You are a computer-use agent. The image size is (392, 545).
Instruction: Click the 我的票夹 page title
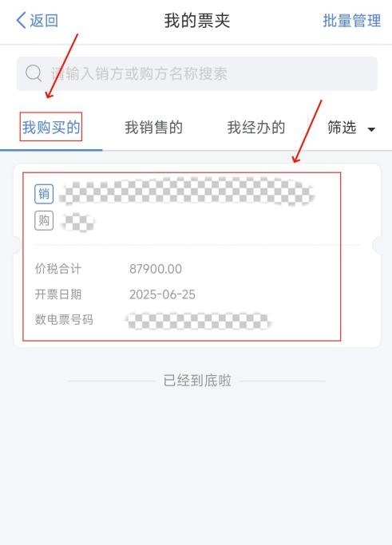tap(197, 21)
